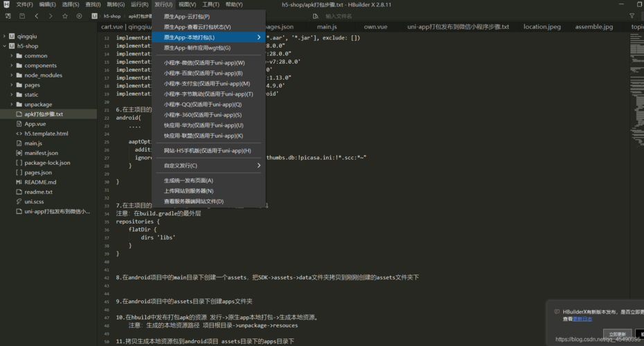Click the save file toolbar icon

22,16
